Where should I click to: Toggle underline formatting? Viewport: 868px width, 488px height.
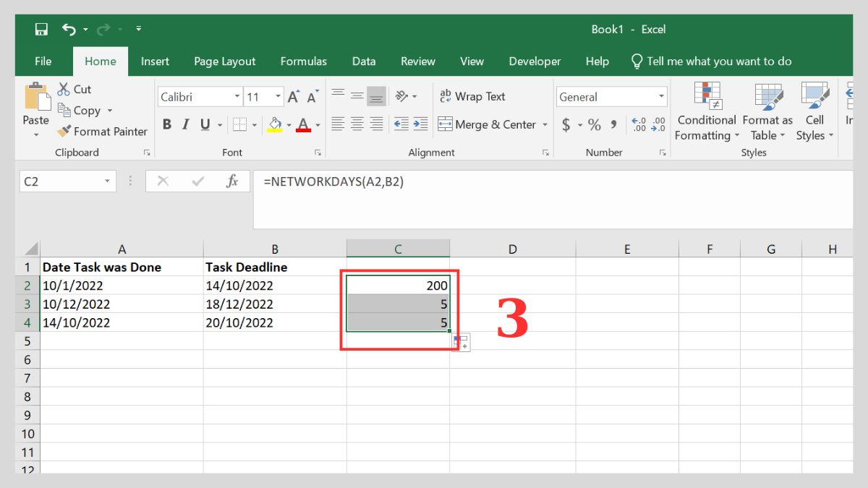[x=205, y=124]
